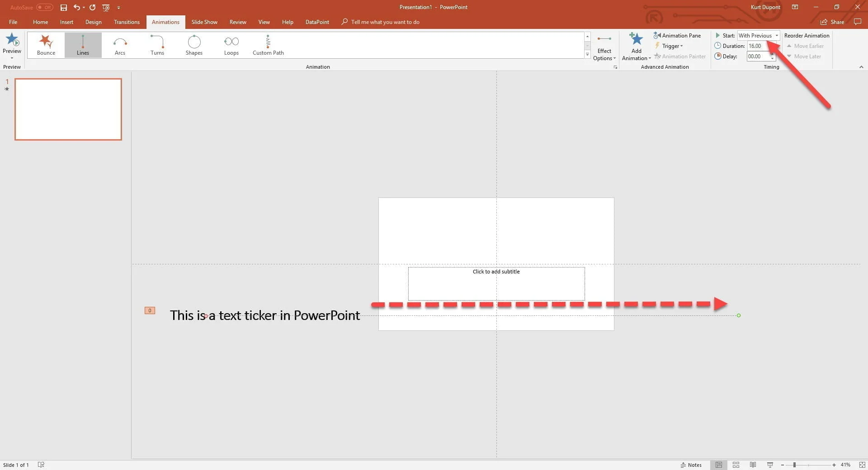The height and width of the screenshot is (470, 868).
Task: Apply the Loops motion path
Action: point(231,45)
